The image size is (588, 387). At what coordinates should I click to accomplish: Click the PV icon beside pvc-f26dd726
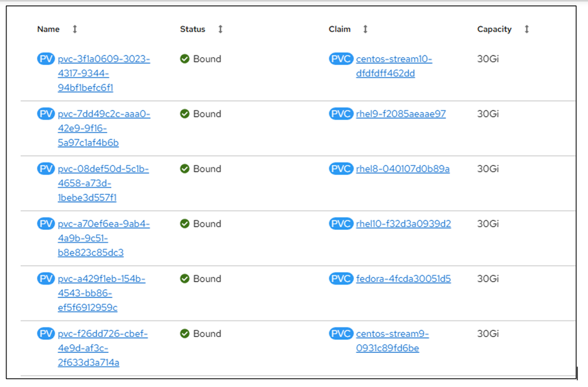point(45,333)
